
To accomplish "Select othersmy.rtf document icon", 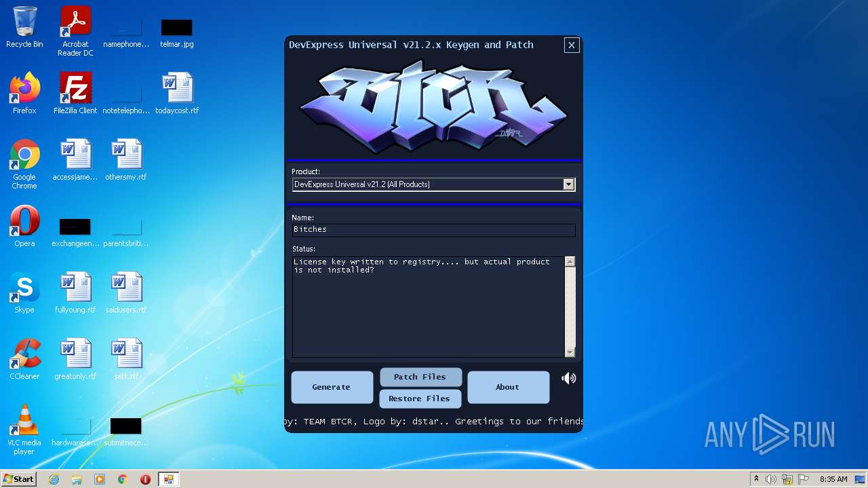I will coord(126,159).
